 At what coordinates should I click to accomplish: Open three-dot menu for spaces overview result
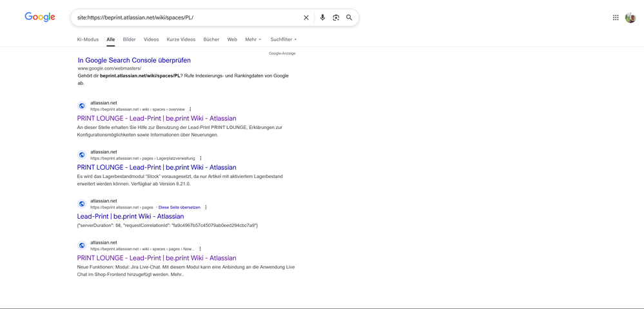tap(190, 109)
